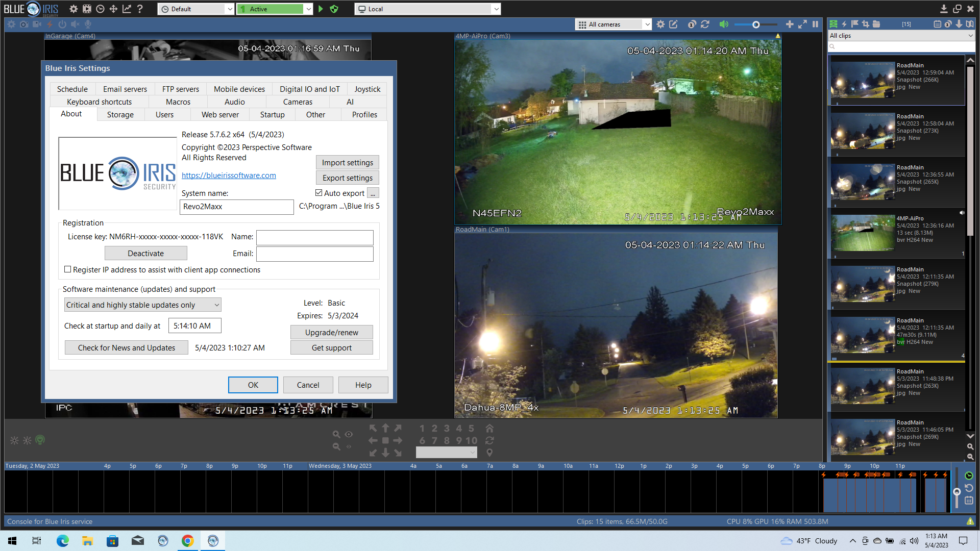The width and height of the screenshot is (980, 551).
Task: Click the green shield icon
Action: [334, 9]
